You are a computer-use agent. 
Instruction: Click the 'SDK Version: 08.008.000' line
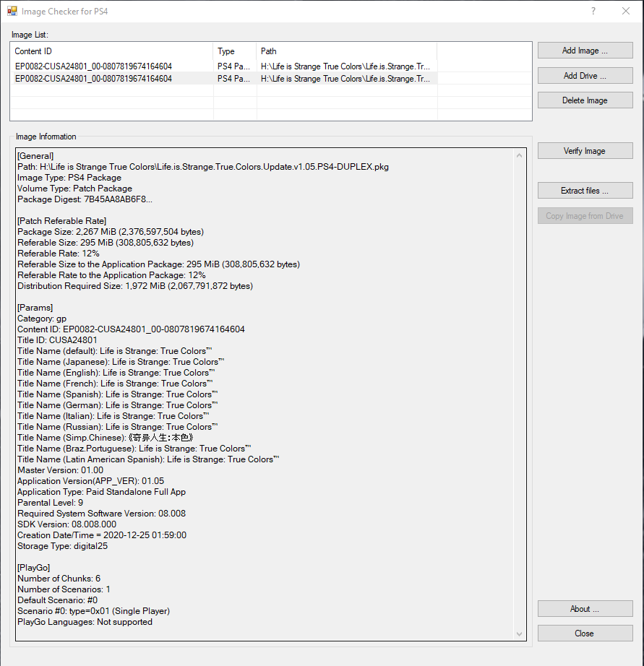tap(66, 524)
